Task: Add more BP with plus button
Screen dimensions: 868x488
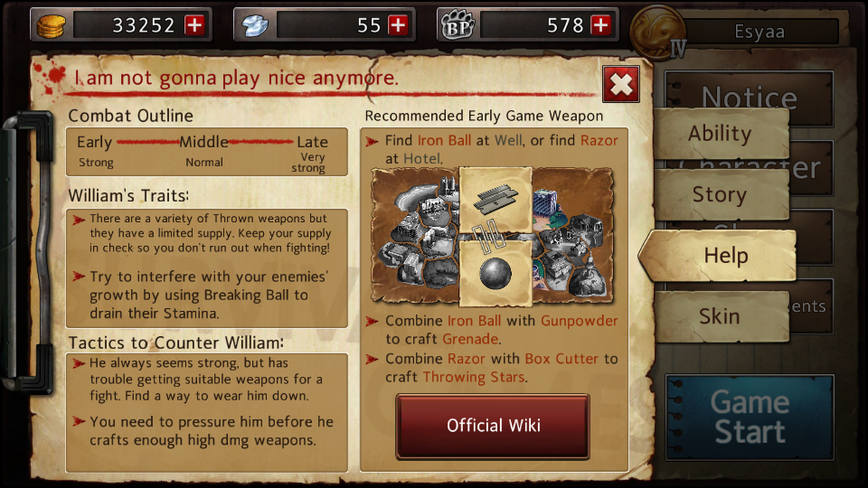Action: [601, 25]
